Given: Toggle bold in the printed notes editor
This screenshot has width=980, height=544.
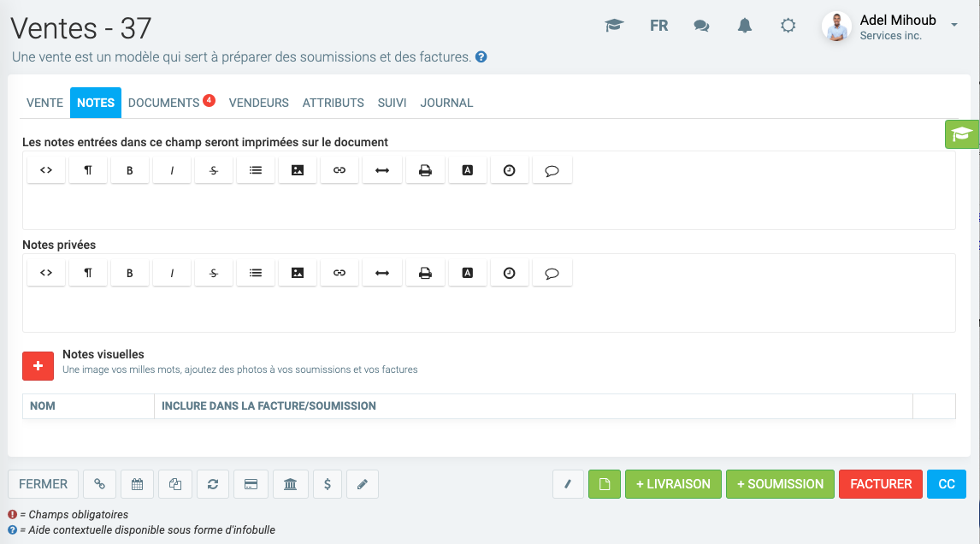Looking at the screenshot, I should tap(130, 170).
